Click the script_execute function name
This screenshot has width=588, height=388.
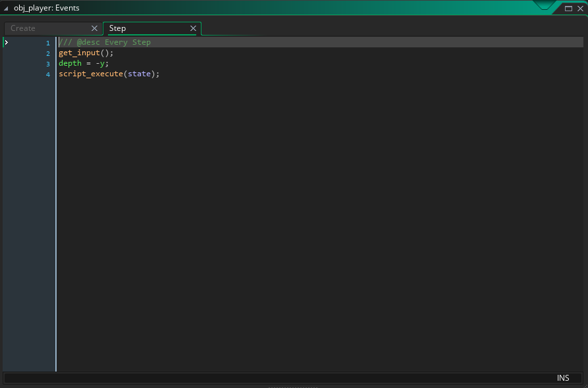[x=91, y=74]
